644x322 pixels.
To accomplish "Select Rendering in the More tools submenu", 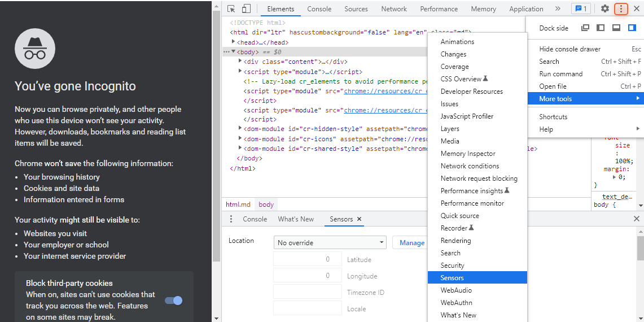I will [477, 240].
